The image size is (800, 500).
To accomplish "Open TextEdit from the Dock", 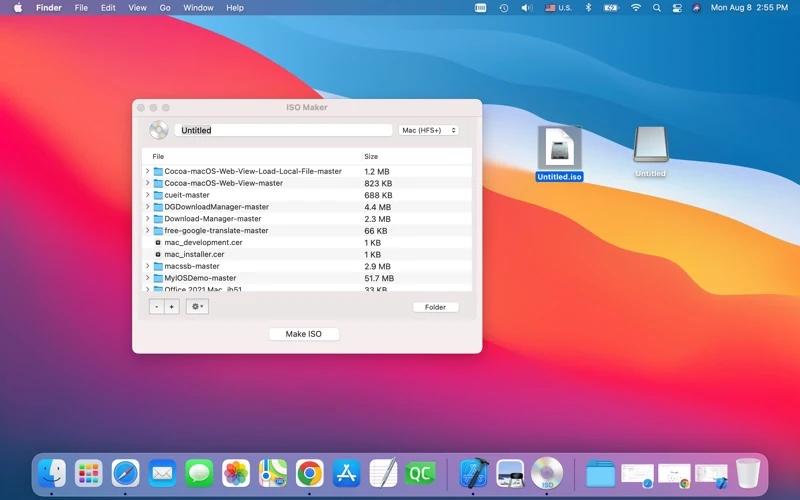I will point(383,473).
